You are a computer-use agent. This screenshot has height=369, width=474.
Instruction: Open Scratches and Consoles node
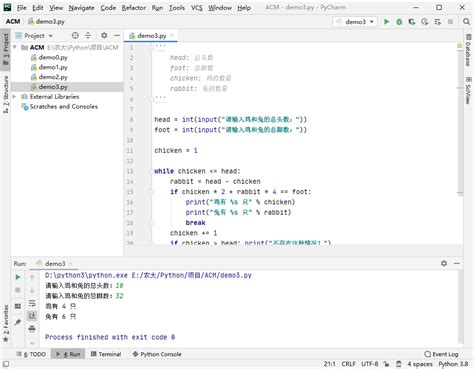(x=60, y=107)
